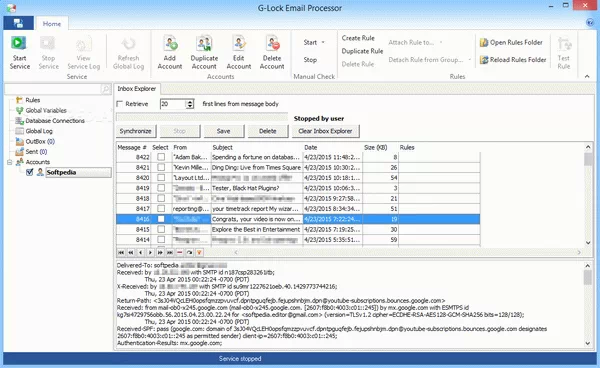Go to next record in grid navigator
The width and height of the screenshot is (600, 368).
(x=150, y=252)
